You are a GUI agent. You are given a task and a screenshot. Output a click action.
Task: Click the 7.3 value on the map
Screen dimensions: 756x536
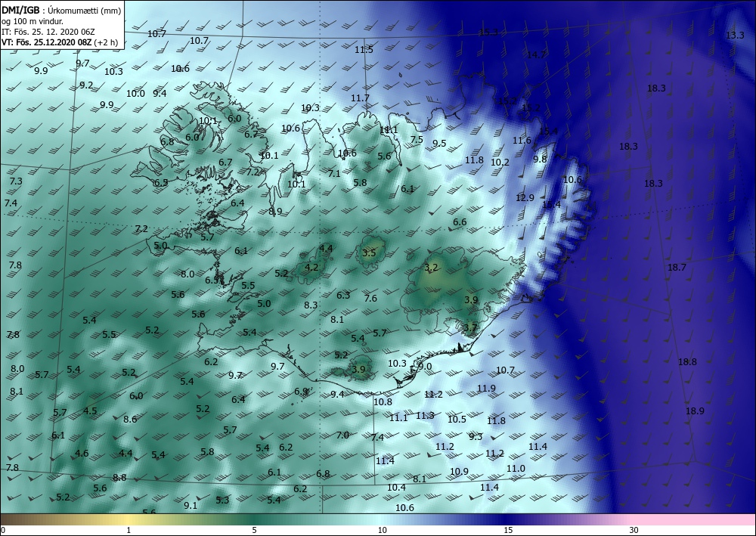tap(16, 181)
